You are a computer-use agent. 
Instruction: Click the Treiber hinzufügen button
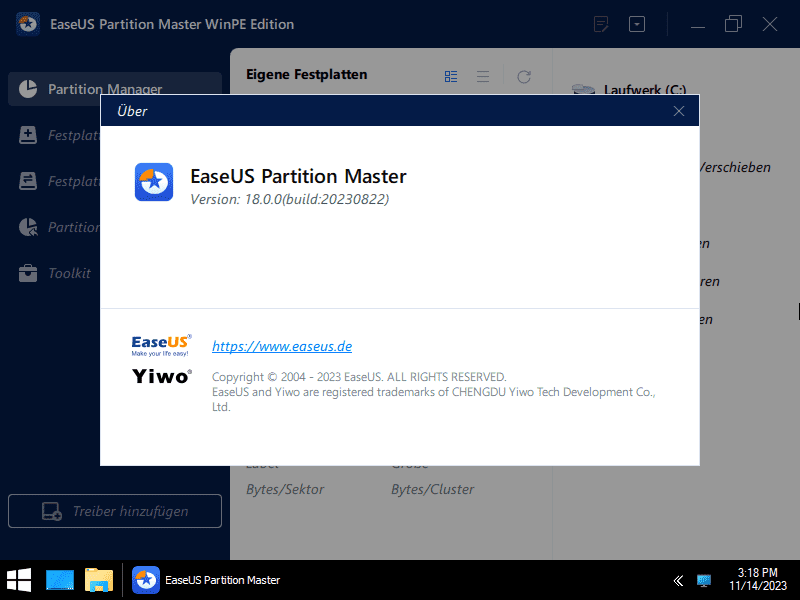[115, 511]
